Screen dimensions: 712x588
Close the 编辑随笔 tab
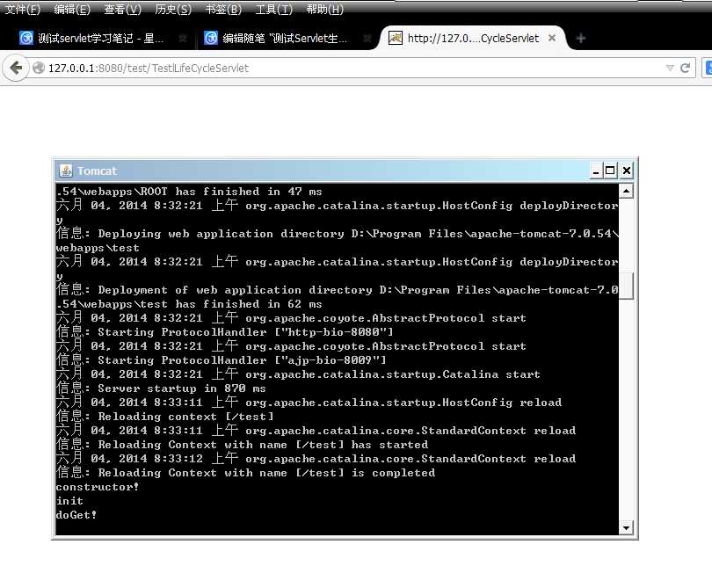click(367, 38)
